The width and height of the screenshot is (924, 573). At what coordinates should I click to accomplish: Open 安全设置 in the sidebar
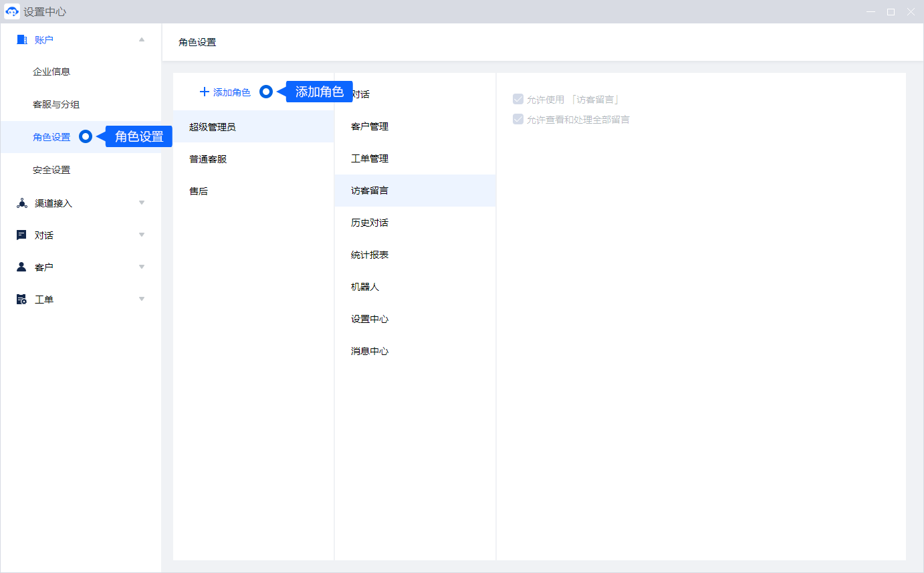[x=51, y=170]
